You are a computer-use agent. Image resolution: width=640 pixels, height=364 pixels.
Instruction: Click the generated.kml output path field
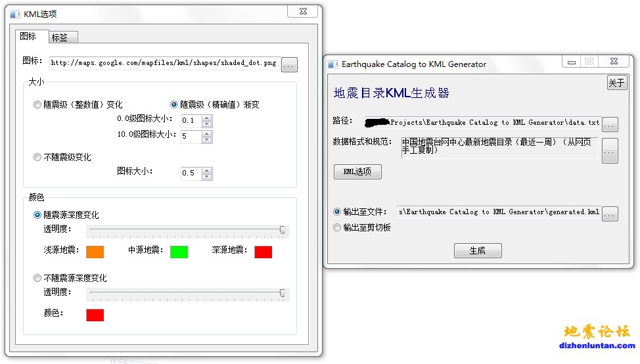pyautogui.click(x=499, y=212)
